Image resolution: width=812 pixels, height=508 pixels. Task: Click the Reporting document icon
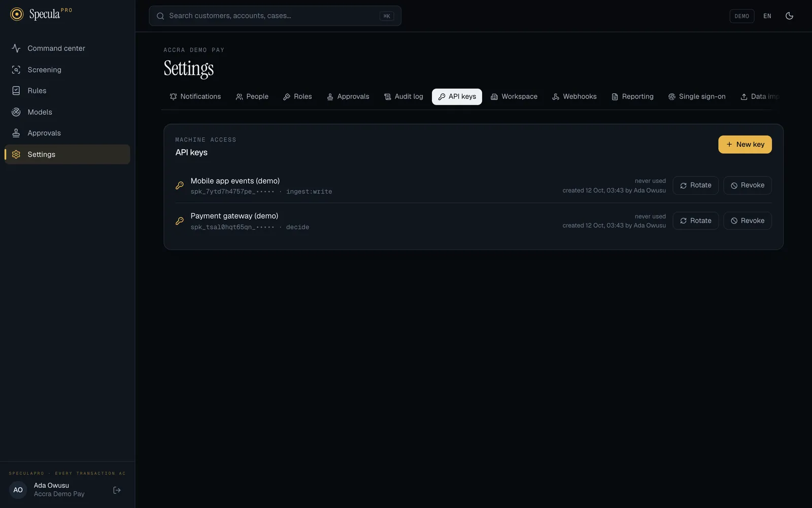615,97
